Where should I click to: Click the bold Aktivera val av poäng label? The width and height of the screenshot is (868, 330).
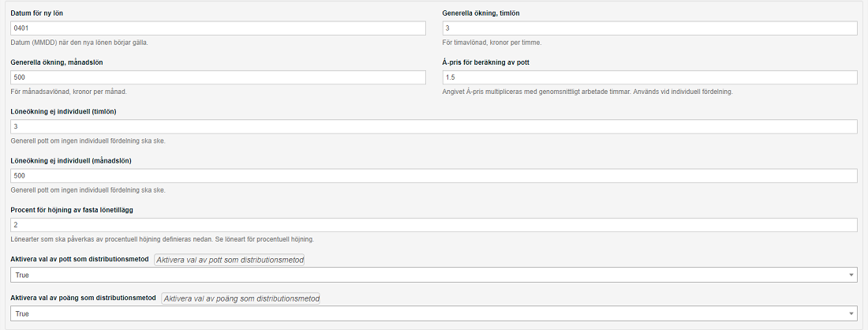(x=84, y=298)
